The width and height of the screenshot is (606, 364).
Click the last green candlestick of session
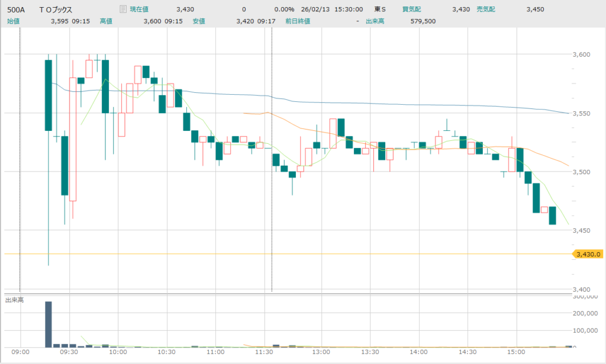(552, 215)
